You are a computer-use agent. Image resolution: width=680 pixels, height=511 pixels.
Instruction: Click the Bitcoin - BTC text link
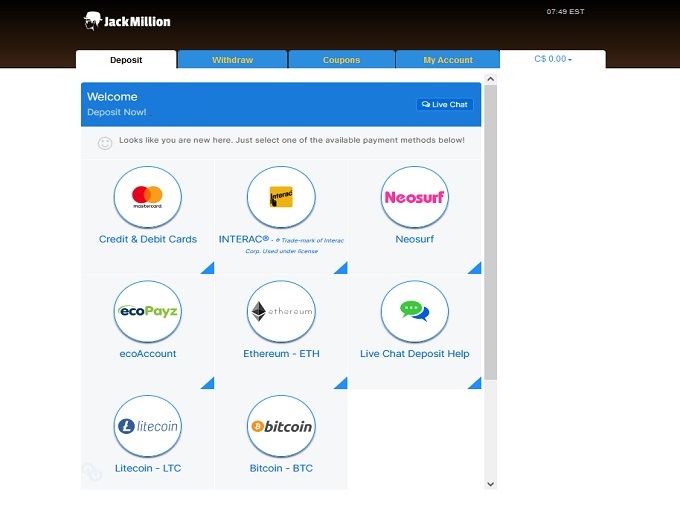pos(281,468)
